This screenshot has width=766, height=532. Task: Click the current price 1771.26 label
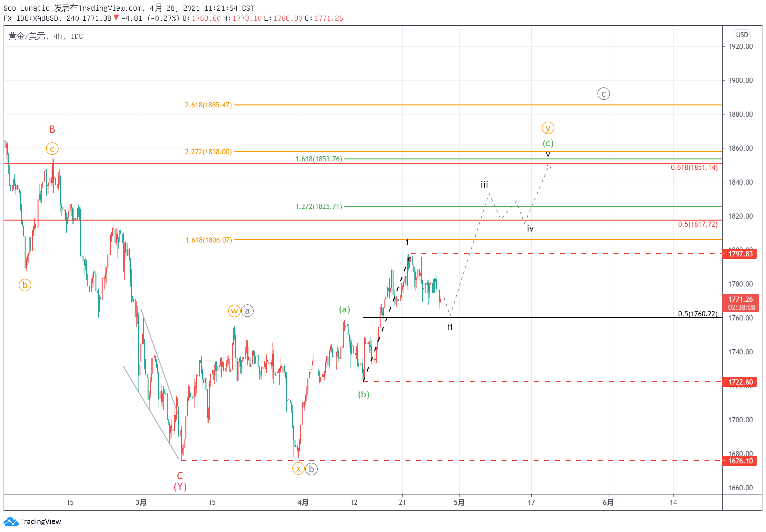click(740, 299)
